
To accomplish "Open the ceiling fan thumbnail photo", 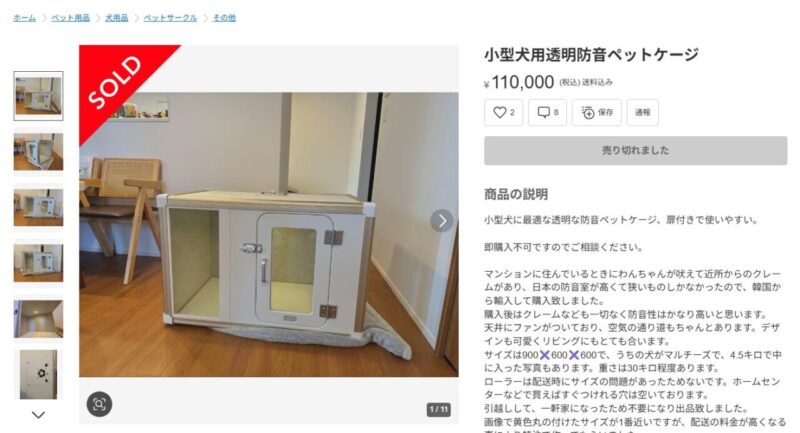I will pos(38,374).
